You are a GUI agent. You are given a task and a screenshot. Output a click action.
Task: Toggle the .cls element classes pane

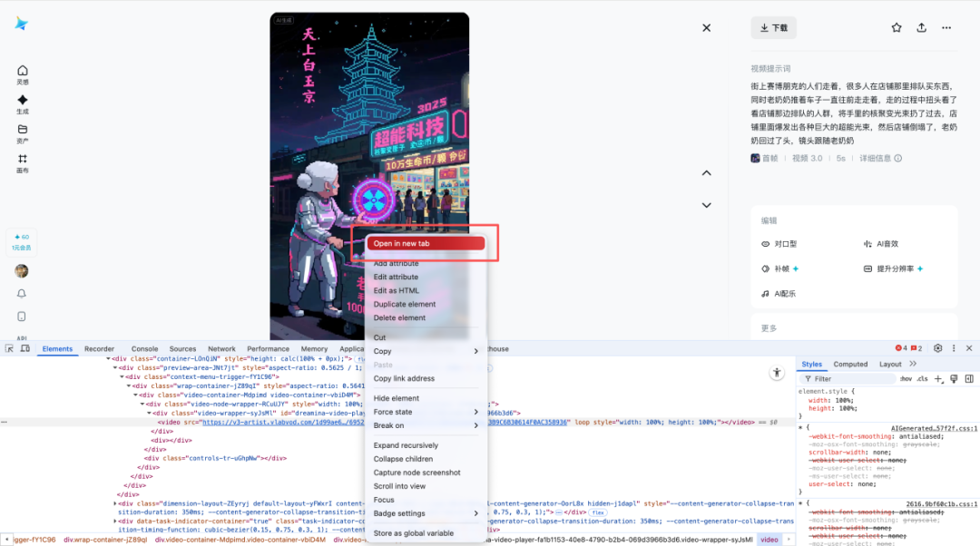(922, 378)
